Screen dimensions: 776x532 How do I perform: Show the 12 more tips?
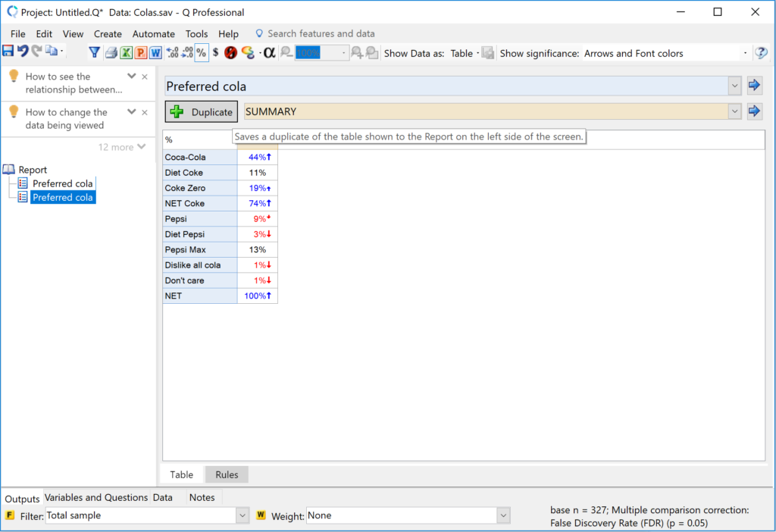tap(122, 147)
